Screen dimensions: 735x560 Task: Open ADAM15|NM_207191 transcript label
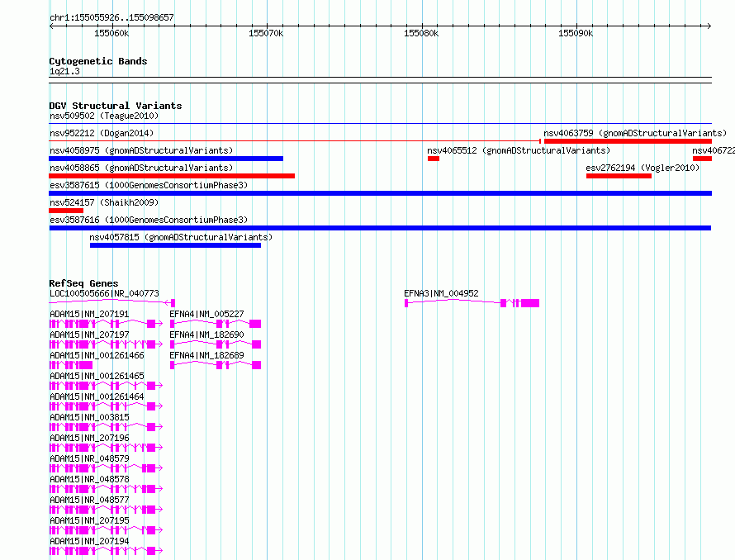[x=89, y=314]
